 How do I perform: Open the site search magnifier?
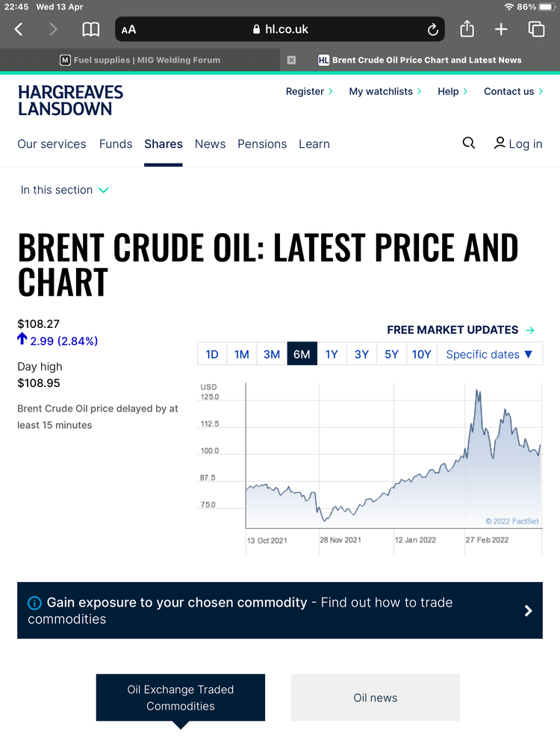pos(469,143)
